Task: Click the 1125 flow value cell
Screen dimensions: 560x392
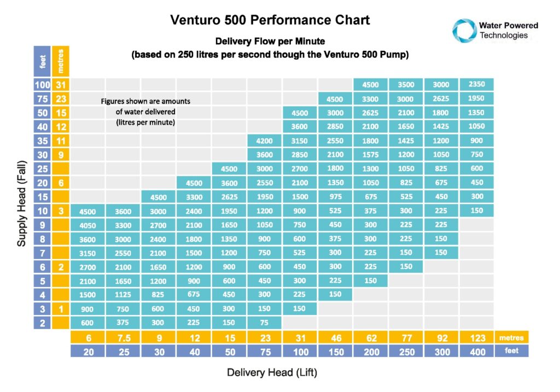Action: (123, 295)
